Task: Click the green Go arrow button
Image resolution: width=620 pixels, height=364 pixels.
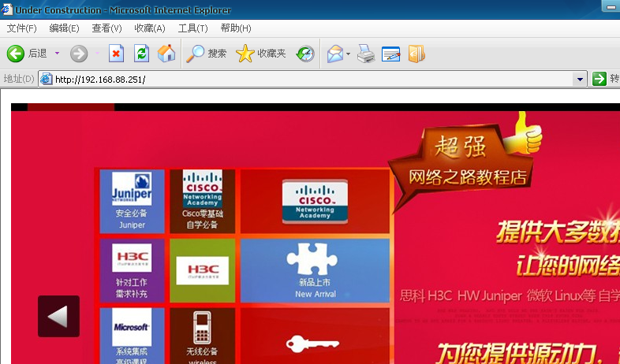Action: pos(599,79)
